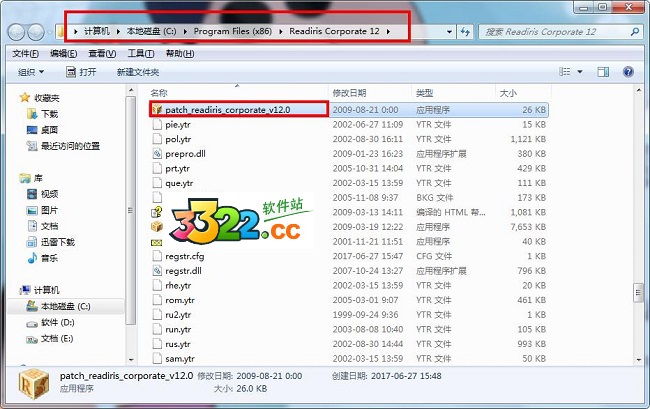Click the 最近访问的位置 icon
The height and width of the screenshot is (409, 650).
coord(32,145)
